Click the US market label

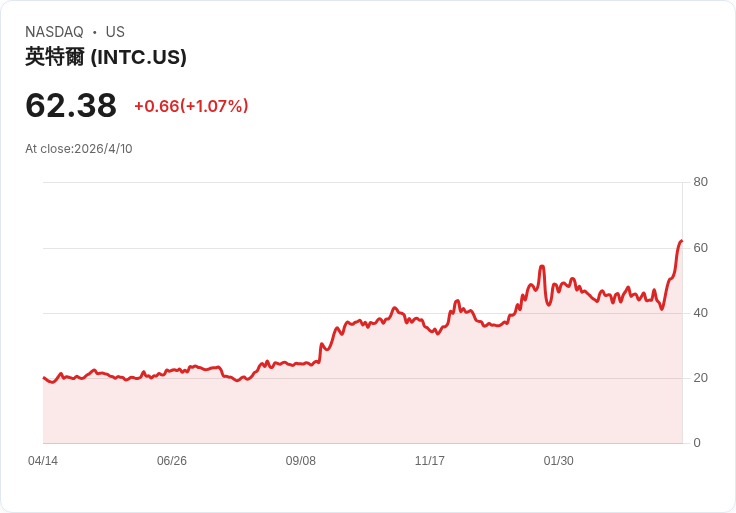115,32
